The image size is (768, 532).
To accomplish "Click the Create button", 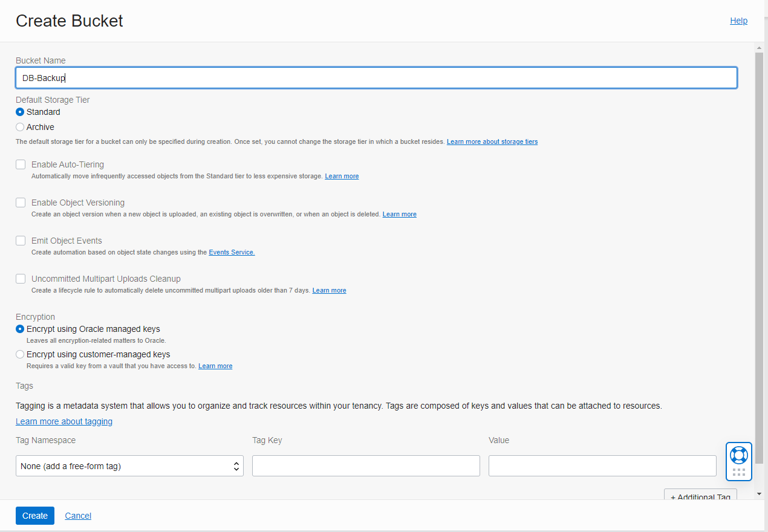I will tap(34, 515).
